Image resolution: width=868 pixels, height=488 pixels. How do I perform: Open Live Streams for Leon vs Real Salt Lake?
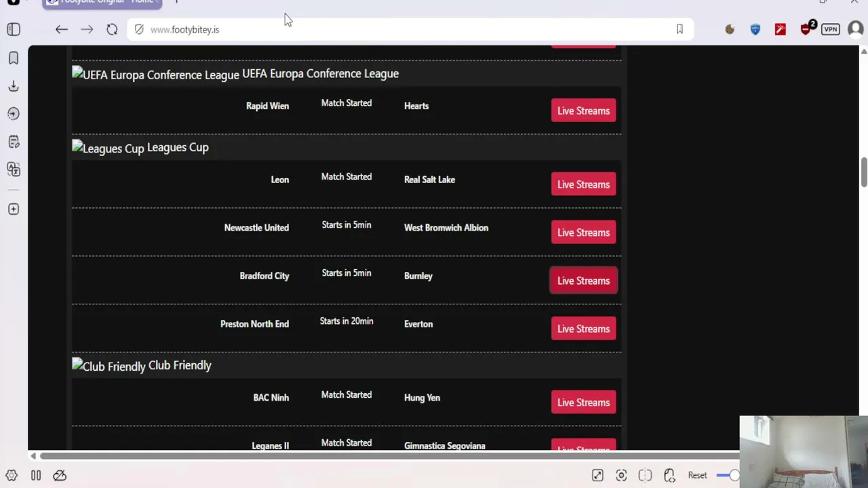click(x=583, y=184)
